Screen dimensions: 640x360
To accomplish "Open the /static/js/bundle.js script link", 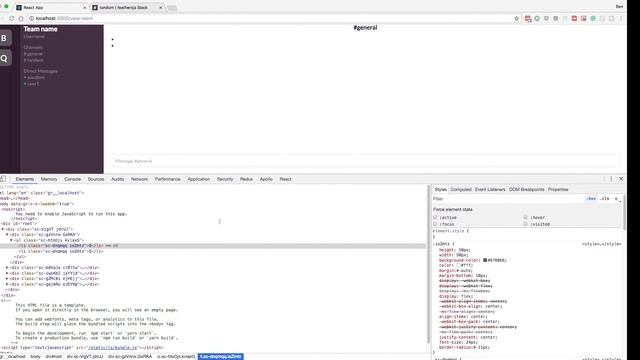I will (x=113, y=348).
